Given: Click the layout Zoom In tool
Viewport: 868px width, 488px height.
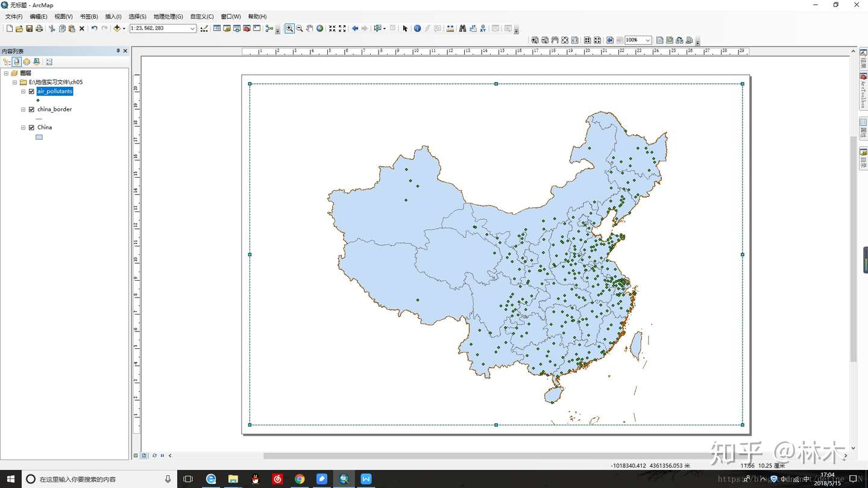Looking at the screenshot, I should coord(535,40).
